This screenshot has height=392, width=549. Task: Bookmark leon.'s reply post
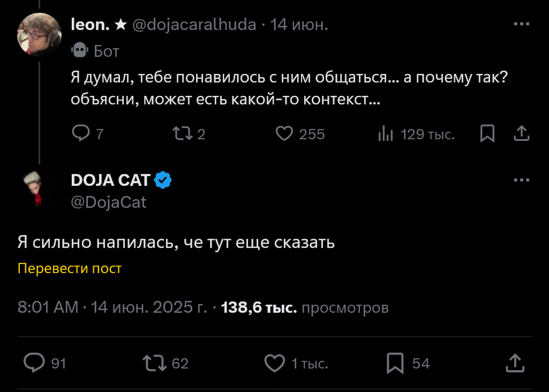coord(487,133)
